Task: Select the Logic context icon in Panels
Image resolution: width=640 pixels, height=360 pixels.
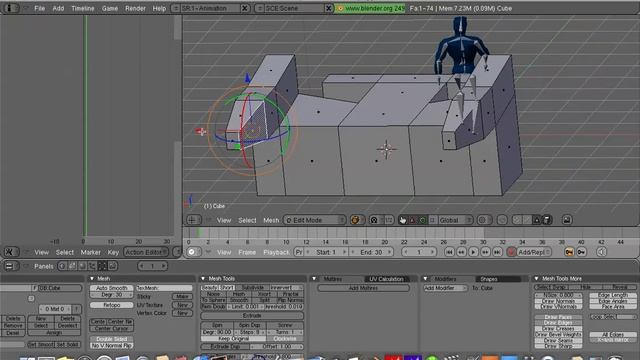Action: [62, 266]
